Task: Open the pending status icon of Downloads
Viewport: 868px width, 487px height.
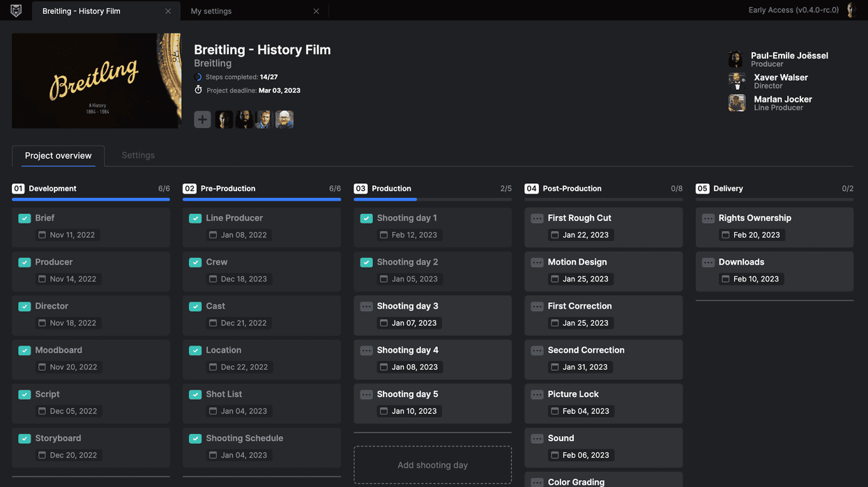Action: pyautogui.click(x=708, y=263)
